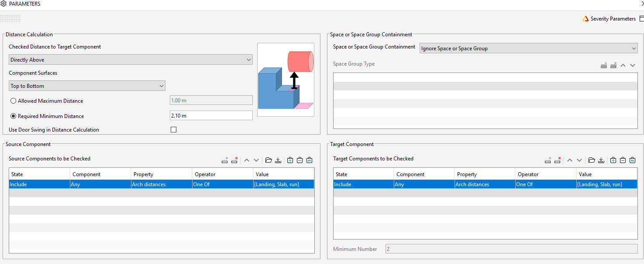Click Any component cell in Source table
Viewport: 644px width, 264px height.
pyautogui.click(x=100, y=184)
